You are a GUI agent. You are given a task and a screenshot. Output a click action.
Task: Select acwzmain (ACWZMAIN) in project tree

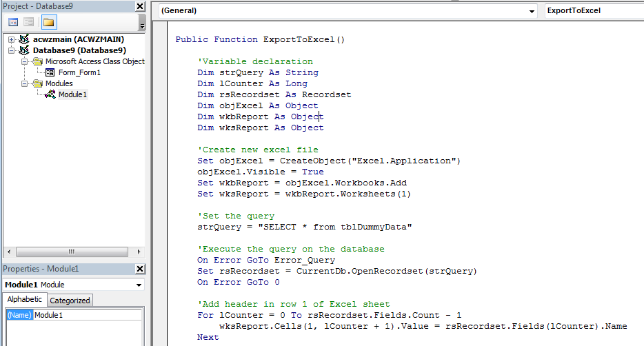click(x=79, y=39)
